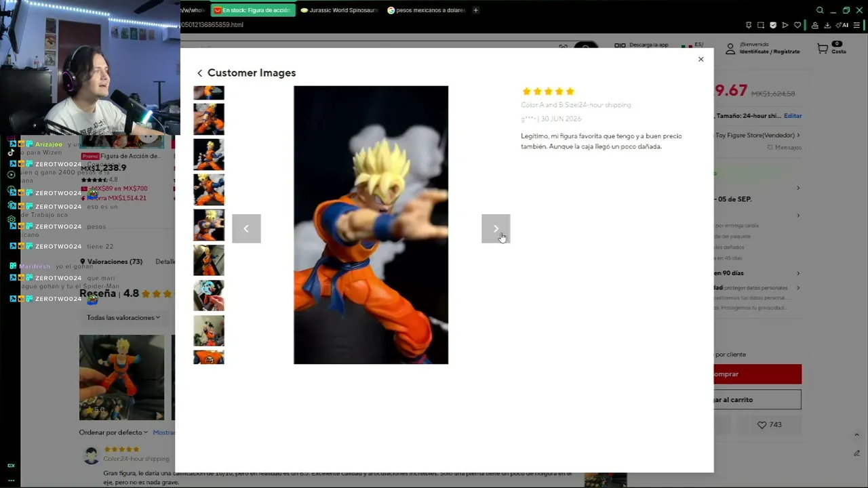Open the Goku review photo behind the dialog
This screenshot has width=868, height=488.
121,378
